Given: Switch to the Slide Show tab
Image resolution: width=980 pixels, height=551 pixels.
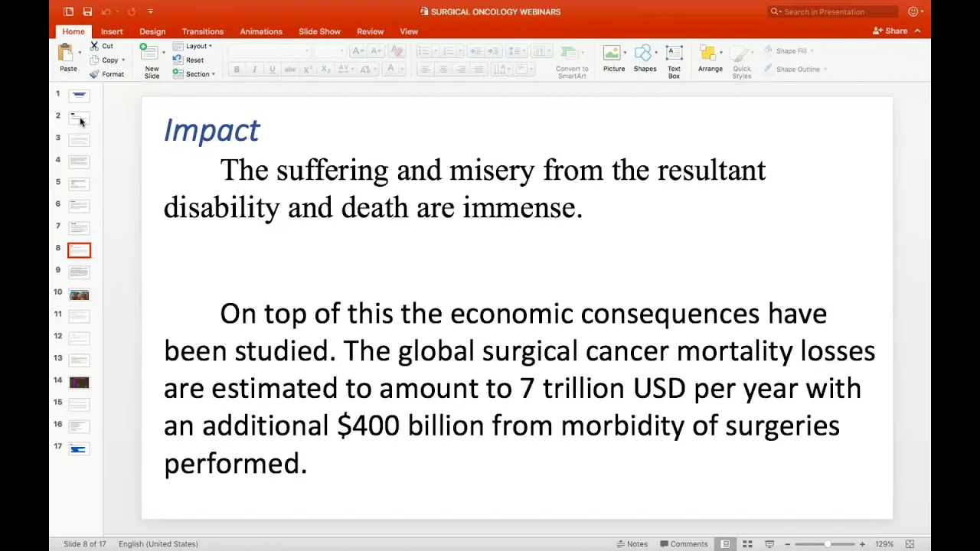Looking at the screenshot, I should point(319,31).
